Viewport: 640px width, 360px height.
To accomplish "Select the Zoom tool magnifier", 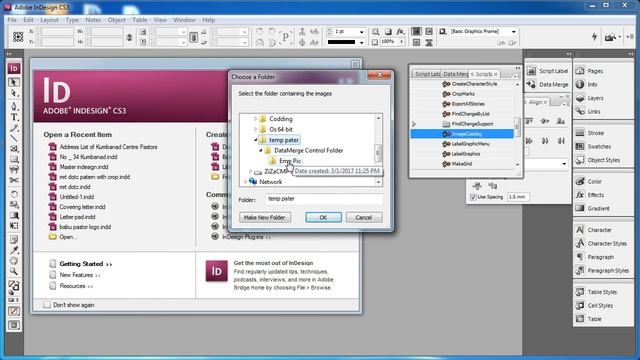I will pos(14,271).
